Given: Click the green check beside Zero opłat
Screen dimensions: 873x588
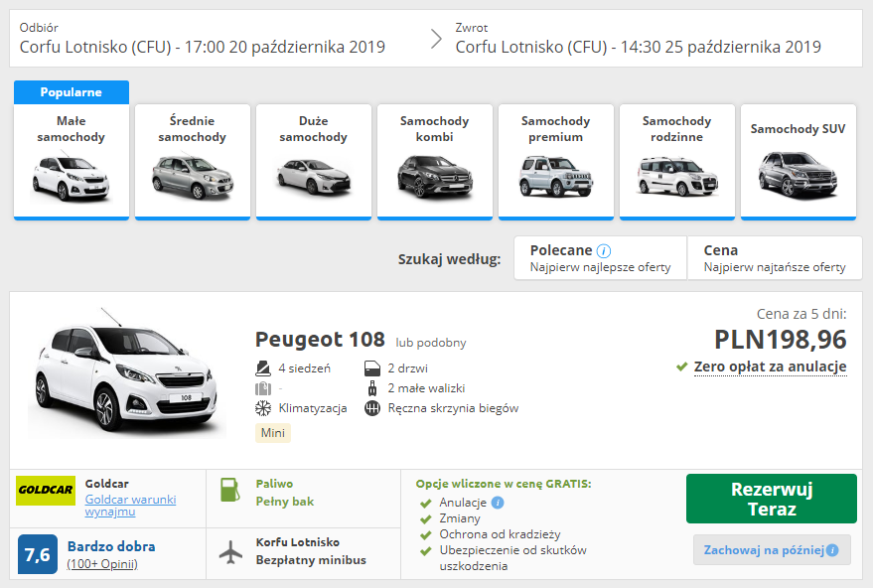Looking at the screenshot, I should click(x=681, y=367).
